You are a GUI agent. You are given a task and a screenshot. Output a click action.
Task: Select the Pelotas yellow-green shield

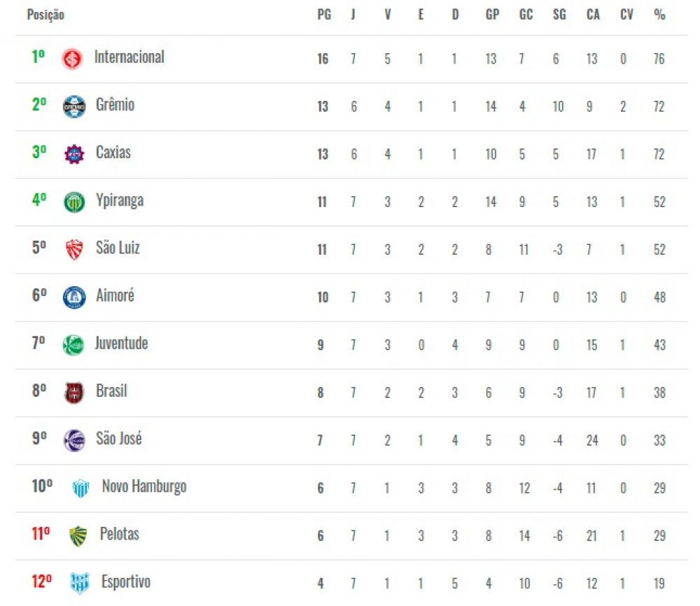pyautogui.click(x=78, y=536)
